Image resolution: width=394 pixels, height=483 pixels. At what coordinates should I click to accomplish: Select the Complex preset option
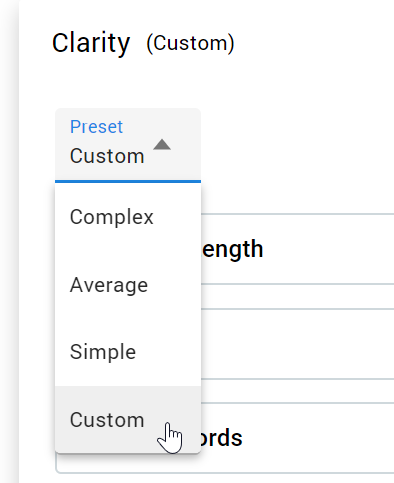pos(128,217)
